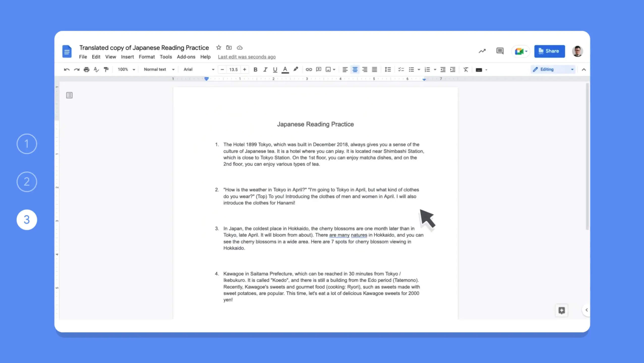The height and width of the screenshot is (363, 644).
Task: Toggle underline formatting
Action: click(275, 69)
